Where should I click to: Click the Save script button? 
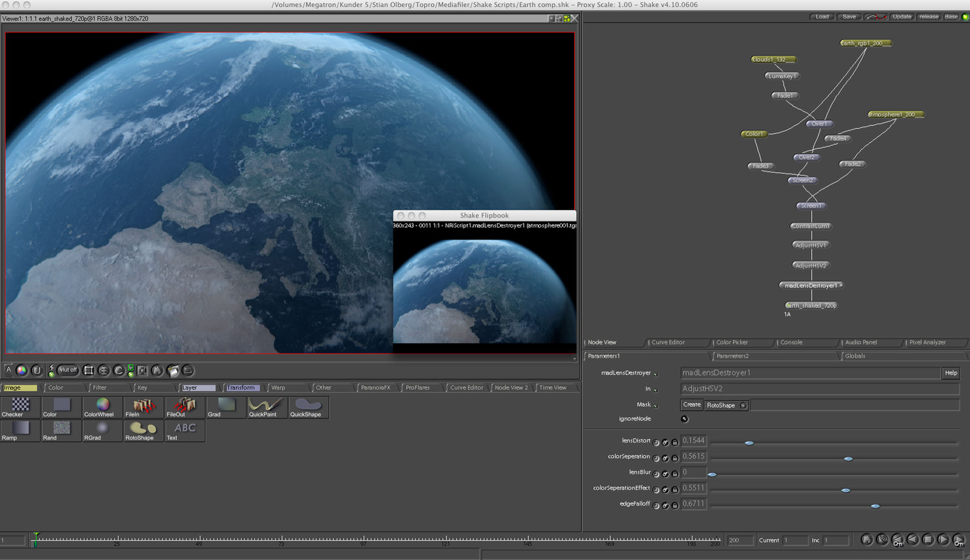coord(849,17)
